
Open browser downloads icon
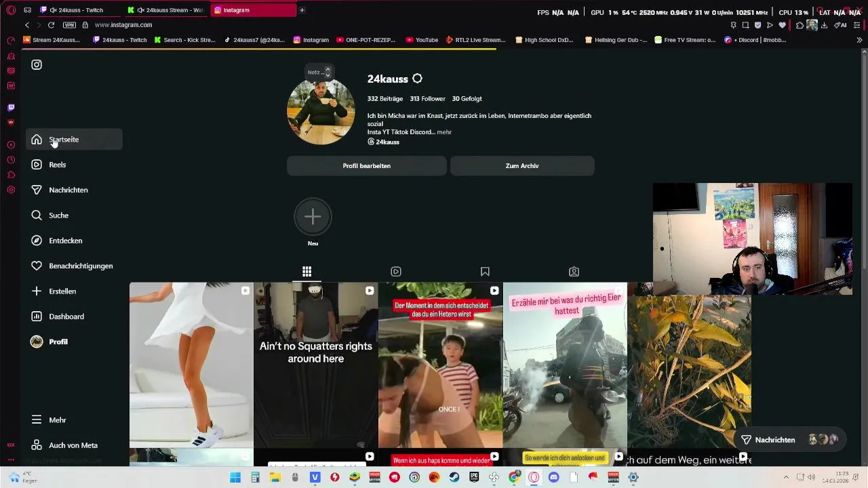824,25
